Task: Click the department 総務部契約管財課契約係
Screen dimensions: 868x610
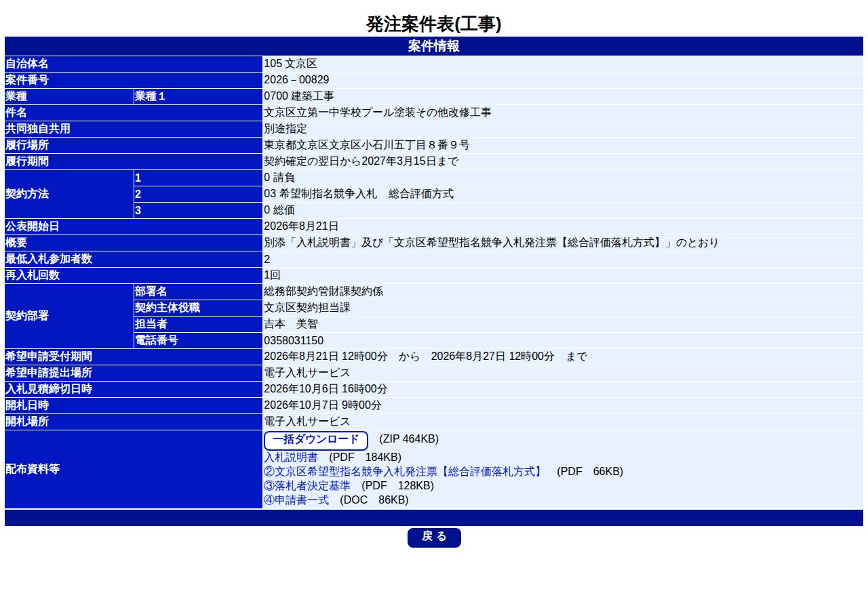Action: click(323, 291)
